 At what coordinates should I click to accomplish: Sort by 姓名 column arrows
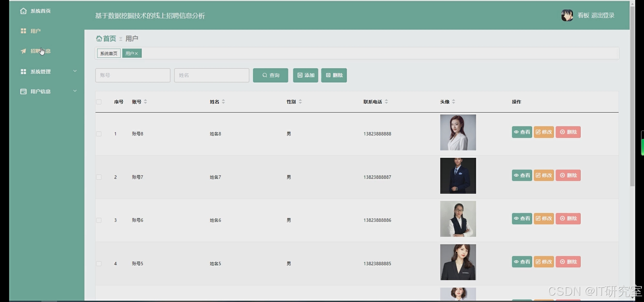tap(223, 101)
